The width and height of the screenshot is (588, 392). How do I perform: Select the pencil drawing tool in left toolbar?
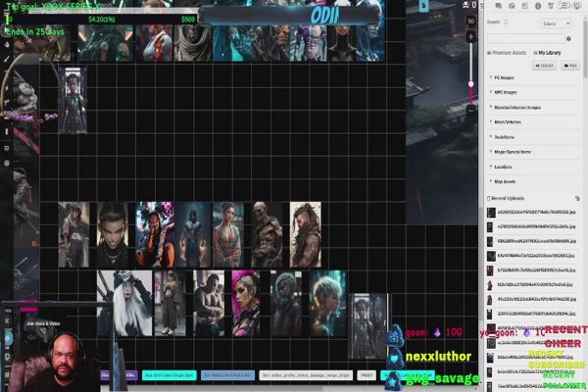(7, 59)
